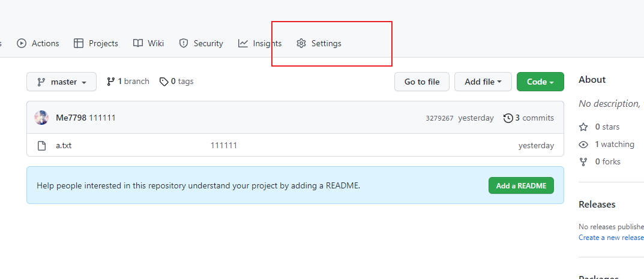Go to the Security tab
644x279 pixels.
(x=201, y=43)
